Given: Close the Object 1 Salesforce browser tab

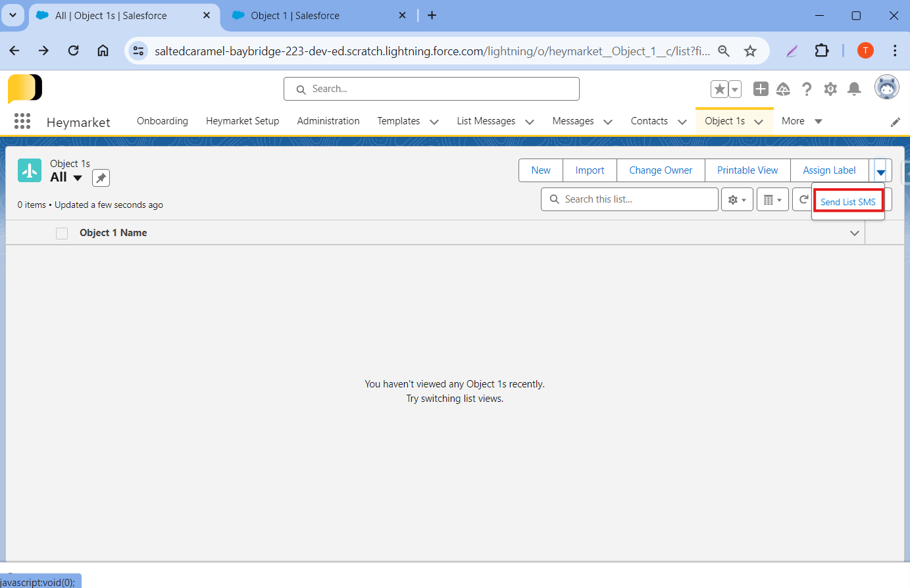Looking at the screenshot, I should tap(403, 15).
